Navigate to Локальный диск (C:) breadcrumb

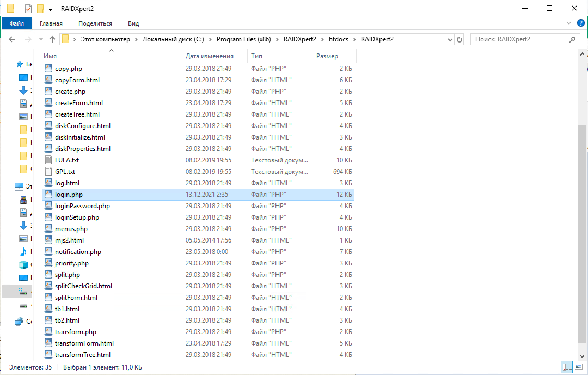[173, 39]
